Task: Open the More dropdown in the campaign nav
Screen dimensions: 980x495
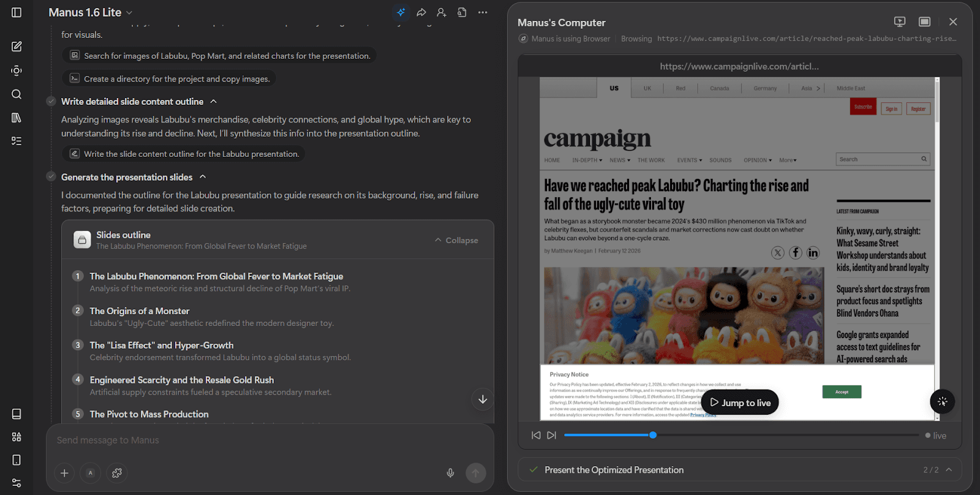Action: click(x=788, y=161)
